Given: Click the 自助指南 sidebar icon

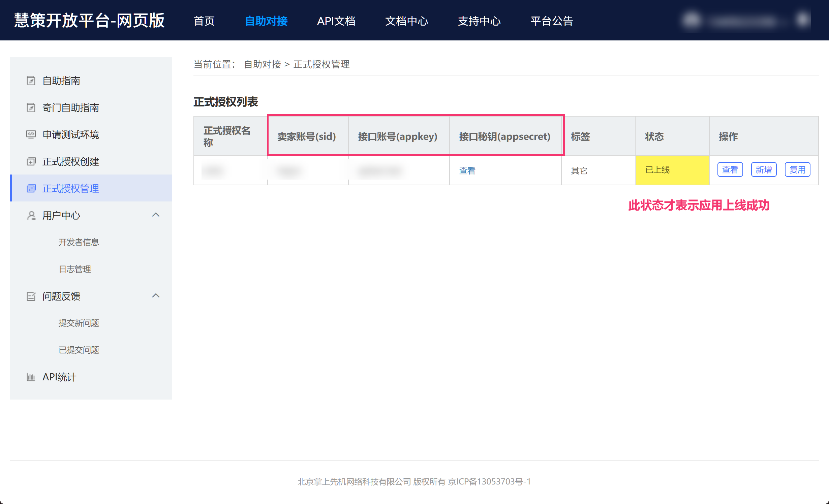Looking at the screenshot, I should click(x=31, y=81).
